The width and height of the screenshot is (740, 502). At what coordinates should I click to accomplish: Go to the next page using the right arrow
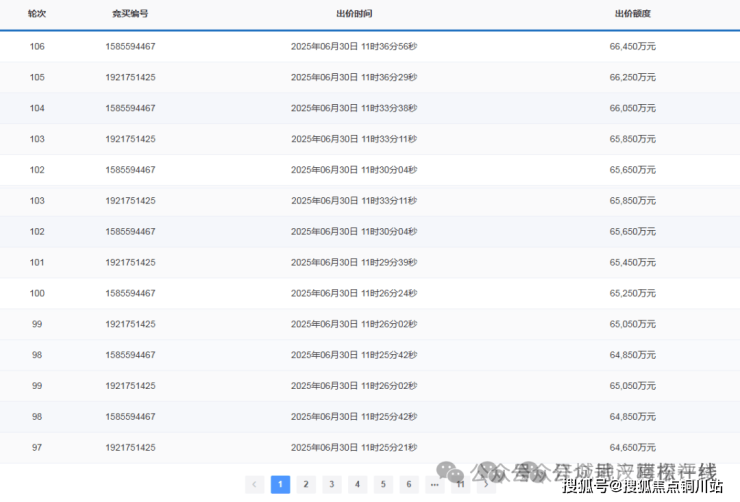[x=486, y=484]
